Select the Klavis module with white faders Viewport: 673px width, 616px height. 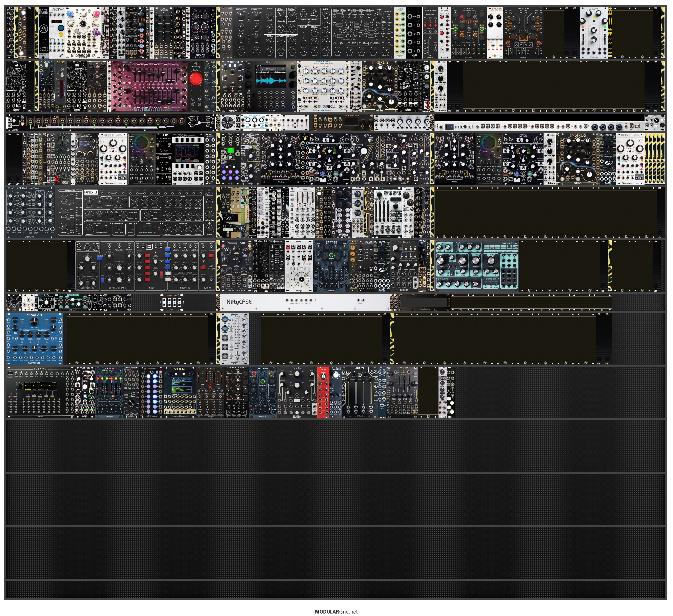388,212
